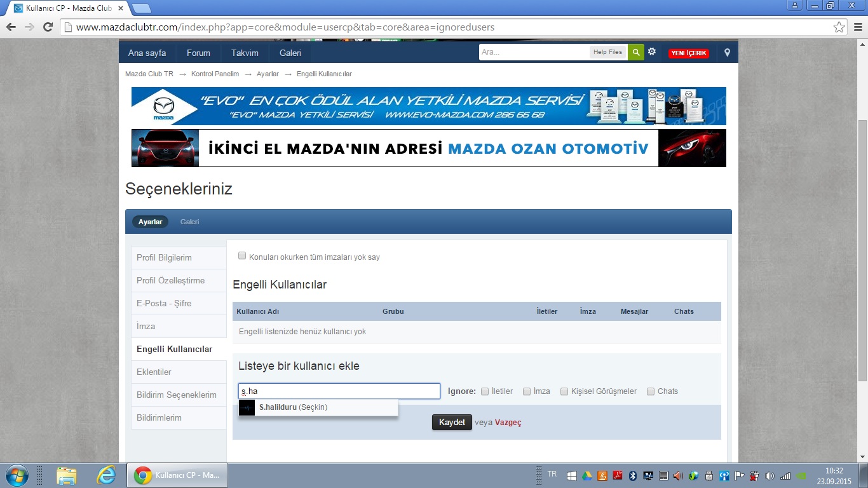Click the Vazgeç link

(x=508, y=423)
